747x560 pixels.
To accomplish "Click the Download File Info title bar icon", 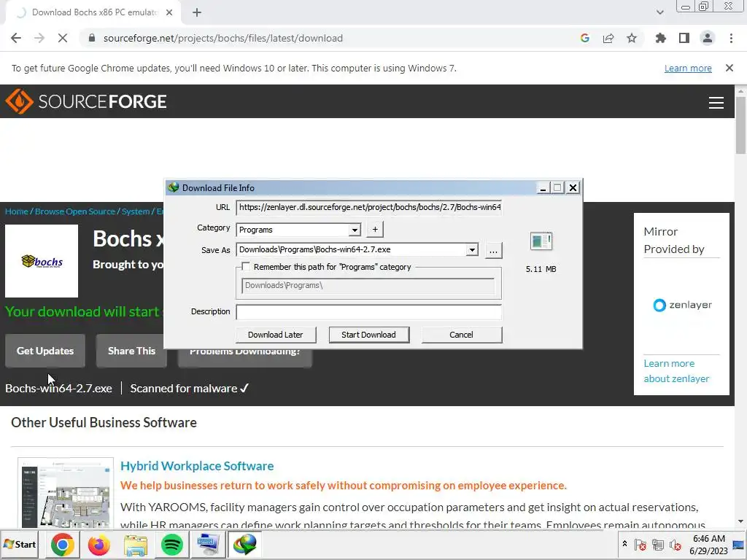I will pyautogui.click(x=173, y=187).
